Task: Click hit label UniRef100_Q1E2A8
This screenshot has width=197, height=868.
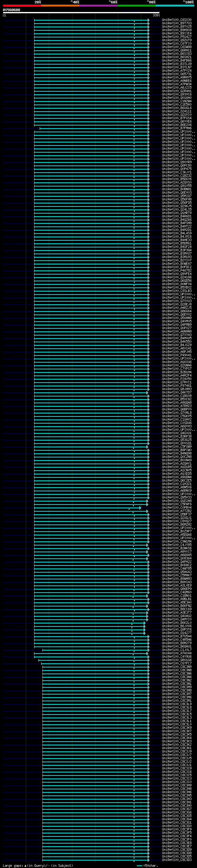Action: click(177, 501)
